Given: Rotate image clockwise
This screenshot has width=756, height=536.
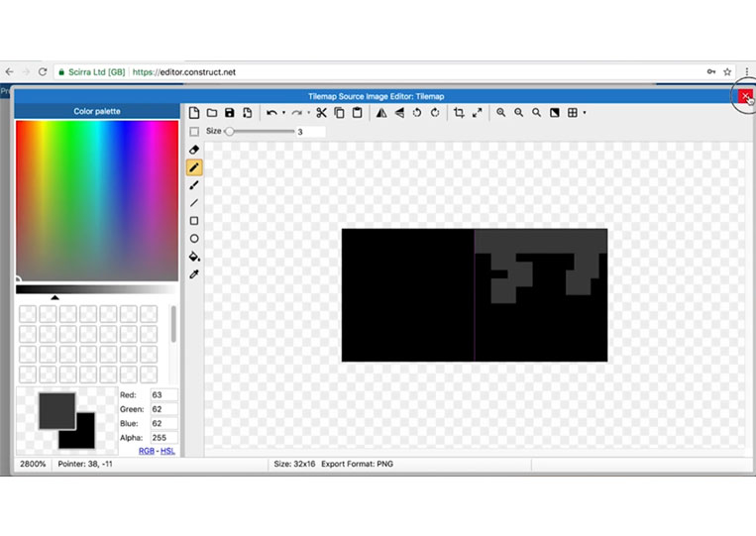Looking at the screenshot, I should point(435,113).
